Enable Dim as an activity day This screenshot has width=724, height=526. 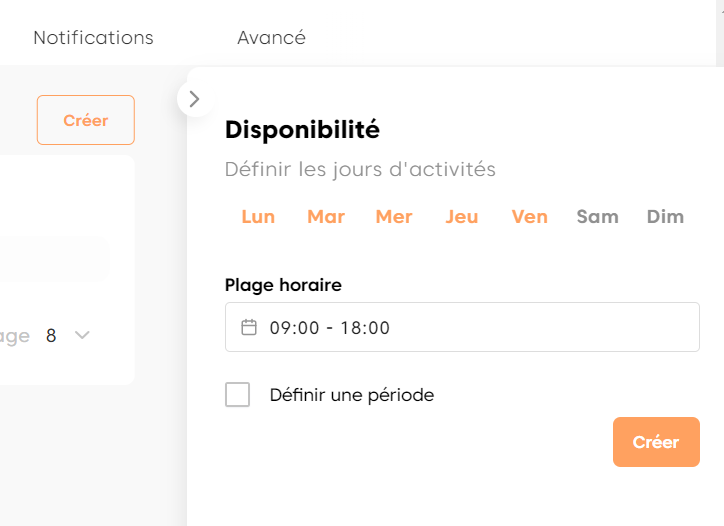(666, 217)
